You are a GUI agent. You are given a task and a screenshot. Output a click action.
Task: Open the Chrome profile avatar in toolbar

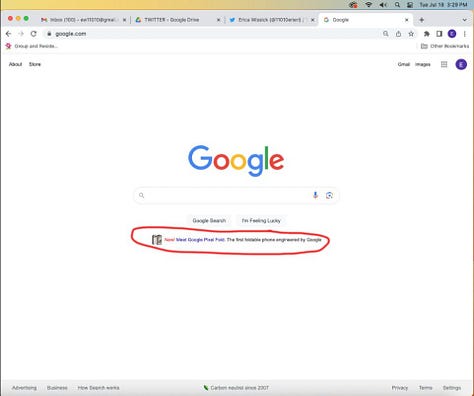click(452, 34)
